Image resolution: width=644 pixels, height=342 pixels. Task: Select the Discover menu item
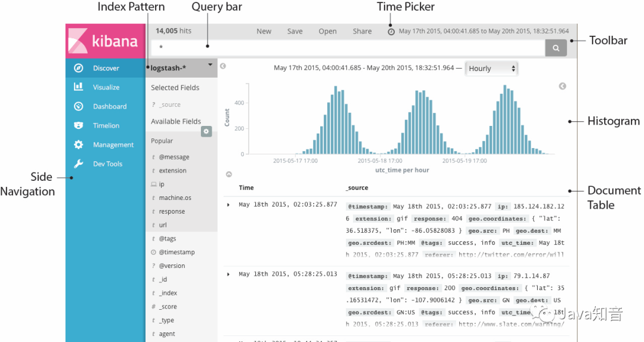[106, 68]
